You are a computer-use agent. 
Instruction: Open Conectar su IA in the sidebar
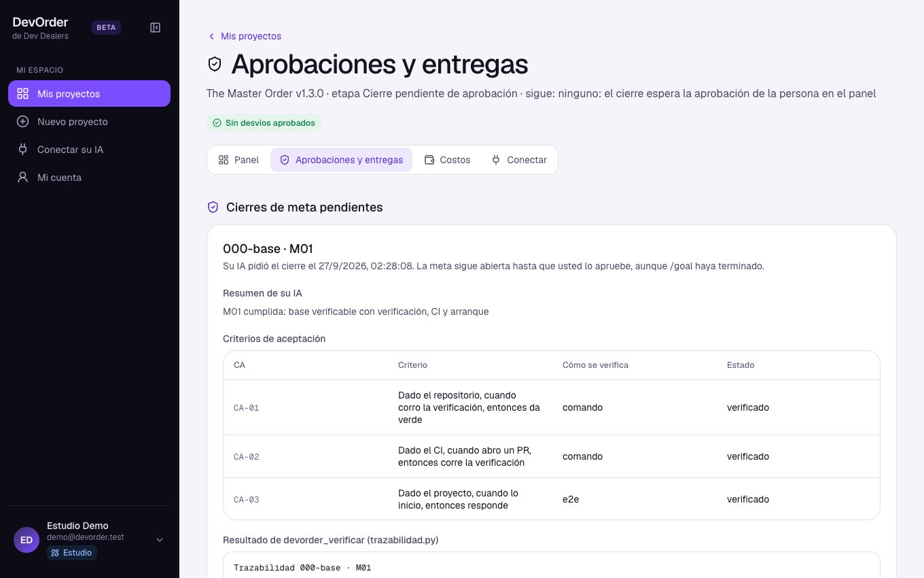89,150
